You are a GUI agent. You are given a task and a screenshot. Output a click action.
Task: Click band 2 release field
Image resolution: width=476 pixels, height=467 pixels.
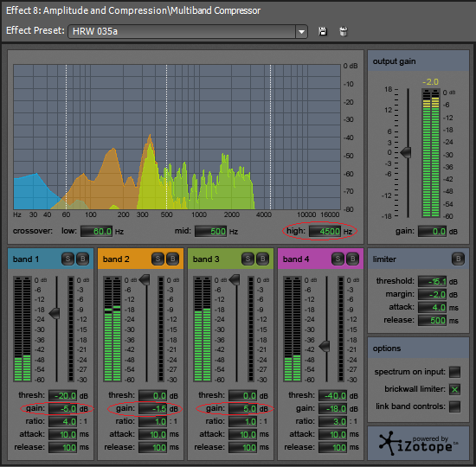pos(152,447)
